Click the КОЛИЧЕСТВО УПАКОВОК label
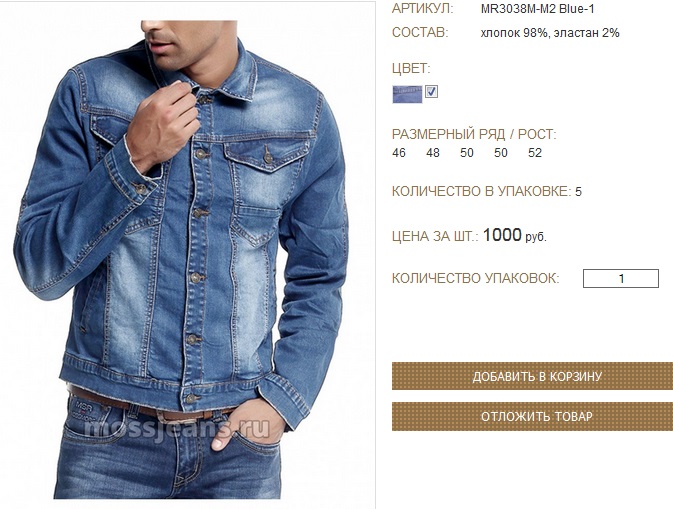Image resolution: width=673 pixels, height=509 pixels. [x=476, y=278]
